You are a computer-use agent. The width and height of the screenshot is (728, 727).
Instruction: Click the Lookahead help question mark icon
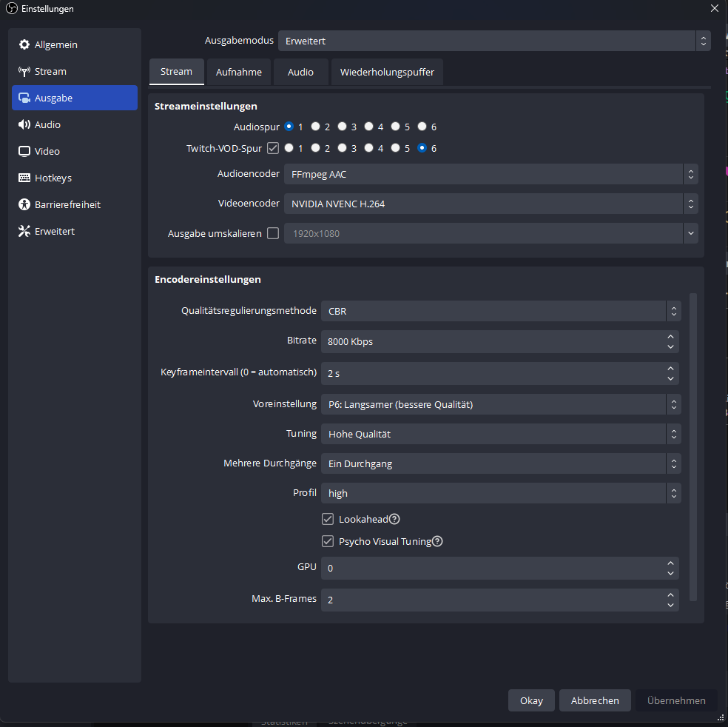394,519
